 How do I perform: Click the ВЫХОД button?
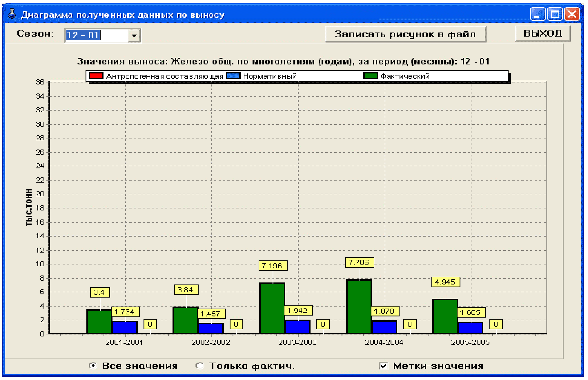coord(542,33)
